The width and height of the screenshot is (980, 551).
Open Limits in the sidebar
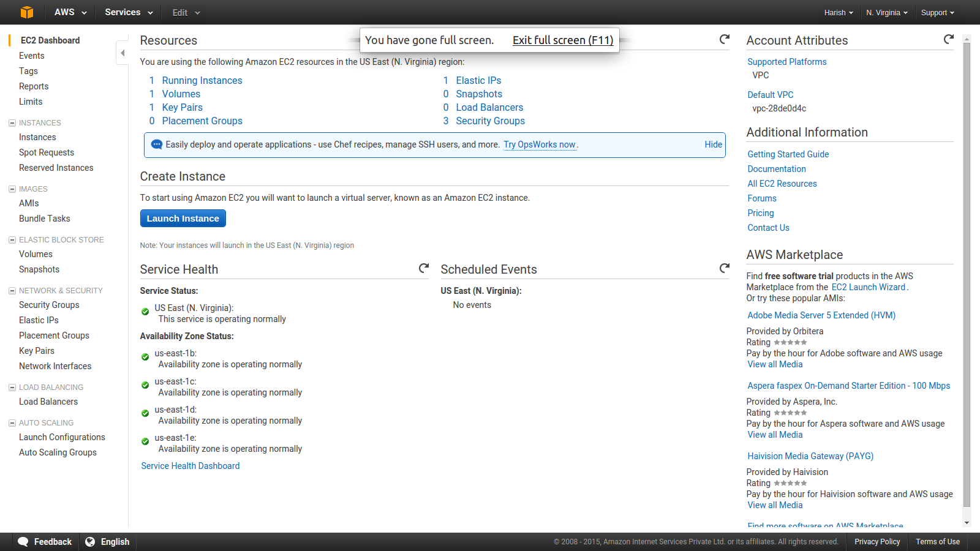31,102
